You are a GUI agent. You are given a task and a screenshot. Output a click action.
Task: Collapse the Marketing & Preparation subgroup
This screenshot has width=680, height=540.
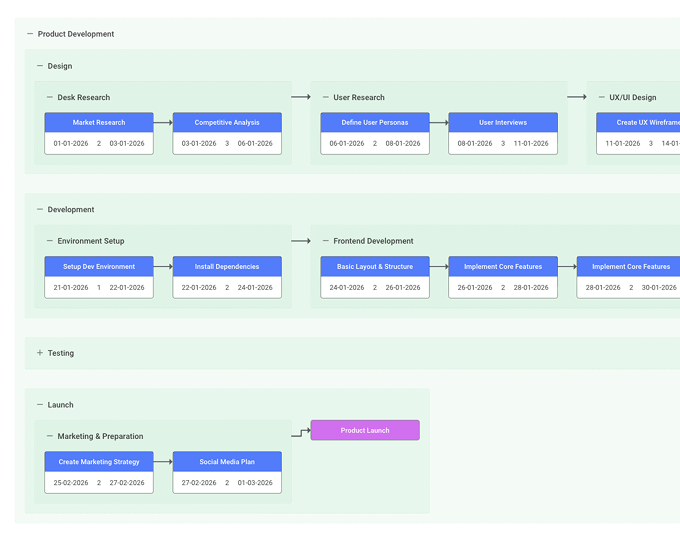click(50, 436)
